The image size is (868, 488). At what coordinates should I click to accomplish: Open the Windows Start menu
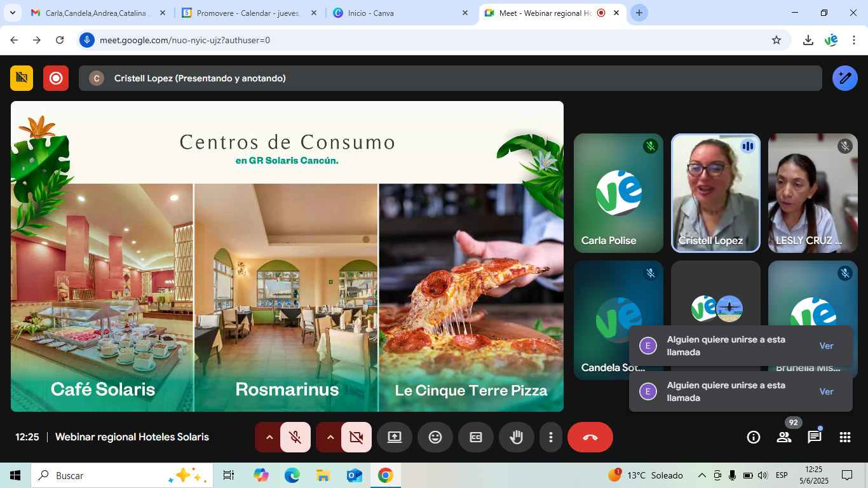tap(15, 475)
